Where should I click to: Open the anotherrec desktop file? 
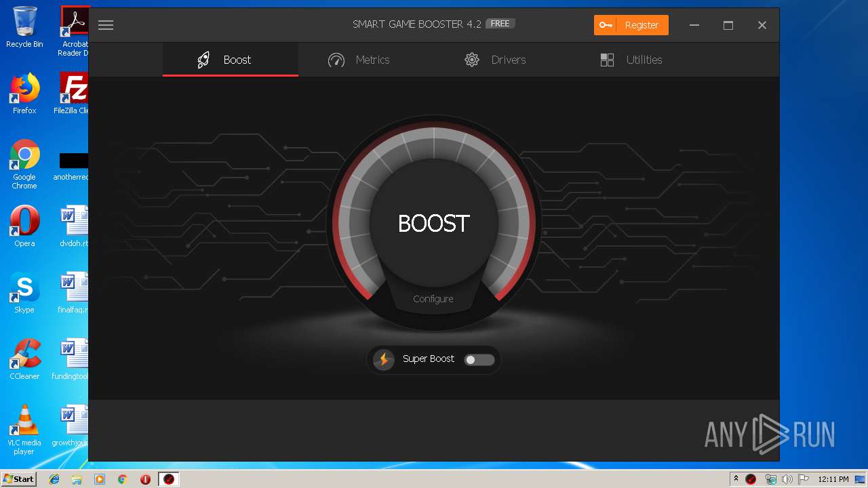(x=72, y=167)
